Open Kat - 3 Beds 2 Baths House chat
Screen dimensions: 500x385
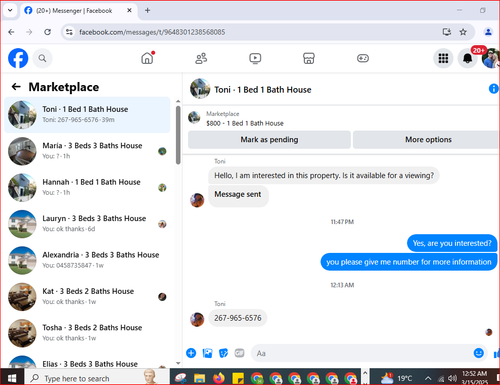click(x=87, y=296)
